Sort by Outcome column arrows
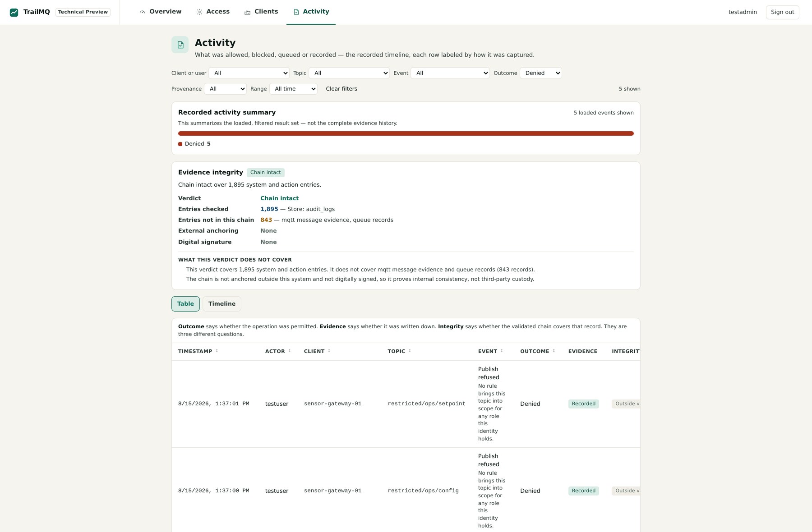This screenshot has width=812, height=532. click(x=554, y=351)
